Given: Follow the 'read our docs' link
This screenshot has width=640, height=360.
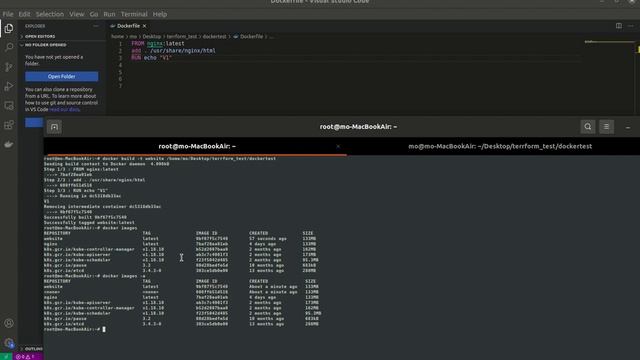Looking at the screenshot, I should (x=64, y=109).
